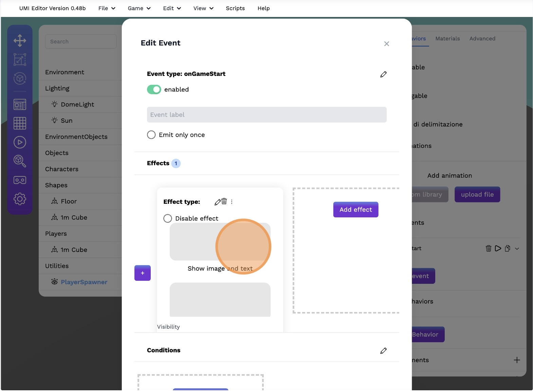Viewport: 533px width, 392px height.
Task: Select the Emit only once option
Action: point(151,135)
